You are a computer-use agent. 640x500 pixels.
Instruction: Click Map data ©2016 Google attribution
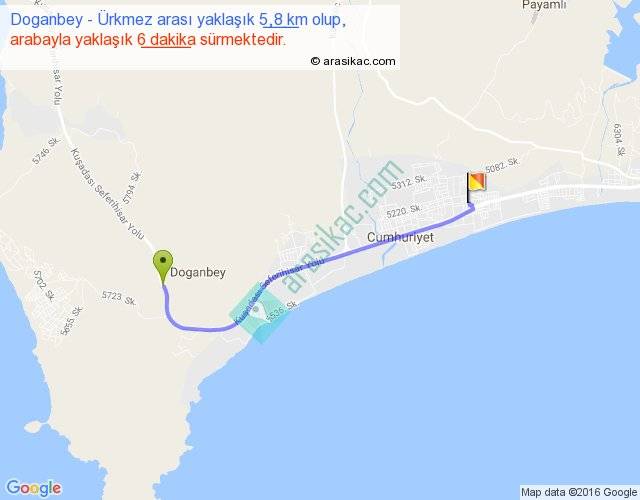click(x=579, y=492)
